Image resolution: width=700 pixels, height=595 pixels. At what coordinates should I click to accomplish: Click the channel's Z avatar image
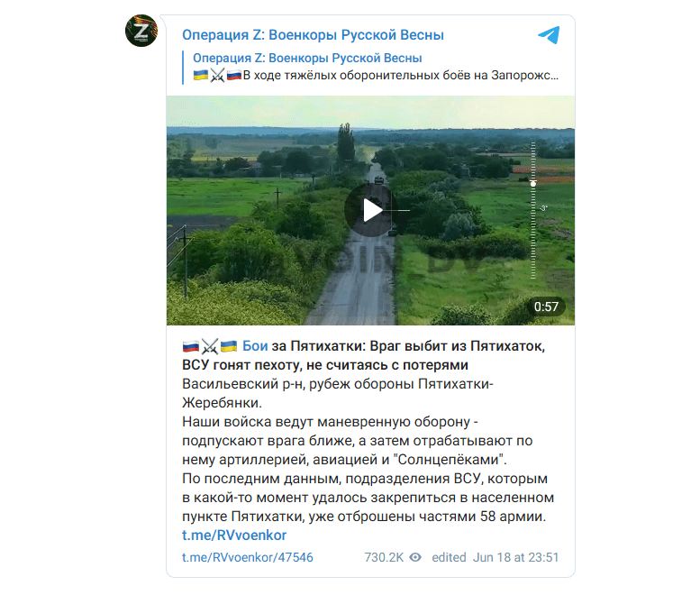tap(141, 31)
